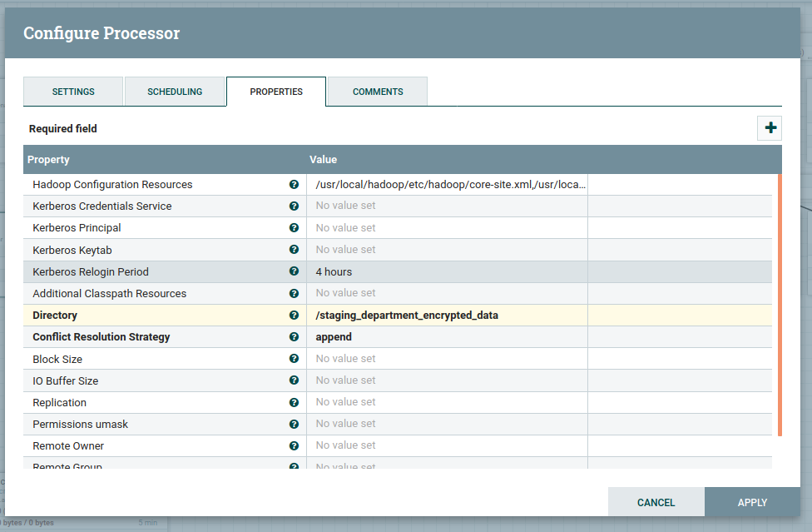The width and height of the screenshot is (812, 532).
Task: Switch to the Settings tab
Action: click(73, 92)
